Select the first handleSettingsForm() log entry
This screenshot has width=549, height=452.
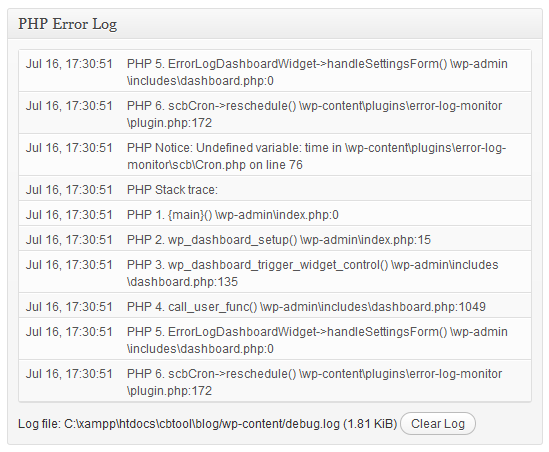click(275, 71)
